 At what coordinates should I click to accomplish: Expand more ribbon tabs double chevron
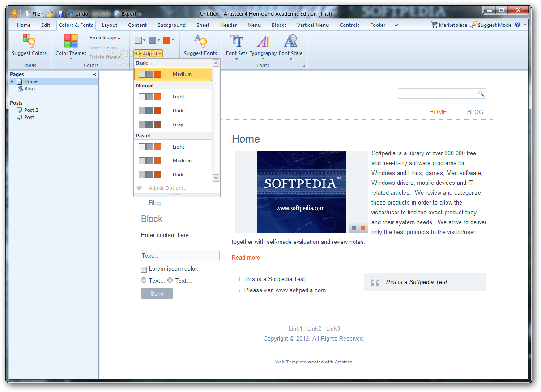397,25
